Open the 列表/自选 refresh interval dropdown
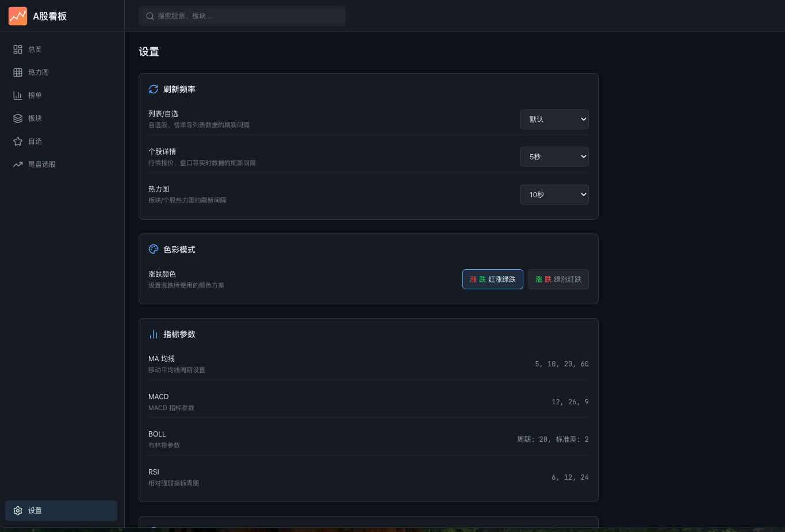 point(554,119)
